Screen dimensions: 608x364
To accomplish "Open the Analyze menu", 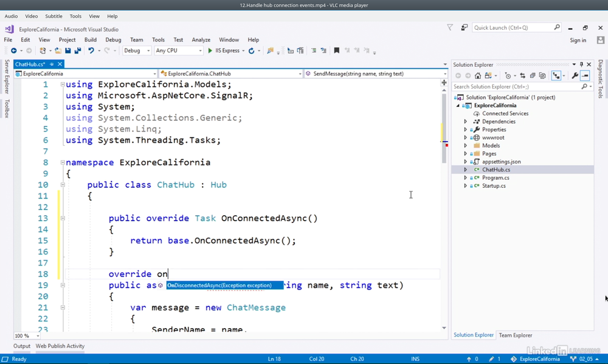I will [201, 39].
